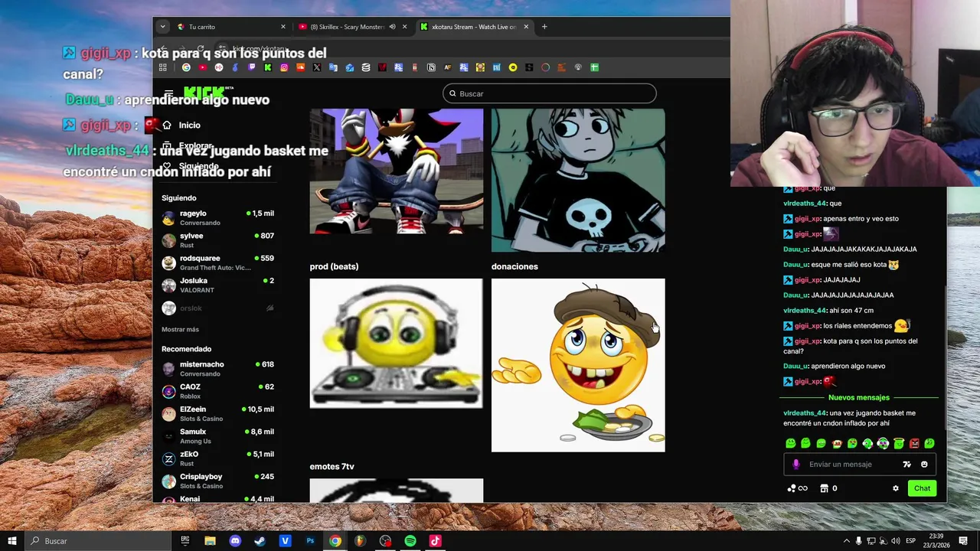
Task: Open sylvee channel playing Rust
Action: [x=217, y=240]
